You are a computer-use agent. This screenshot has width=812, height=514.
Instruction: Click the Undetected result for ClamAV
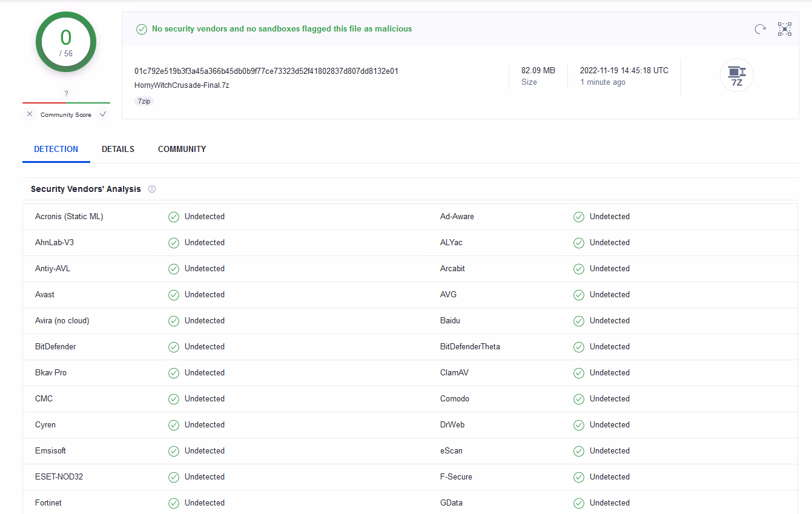coord(610,373)
